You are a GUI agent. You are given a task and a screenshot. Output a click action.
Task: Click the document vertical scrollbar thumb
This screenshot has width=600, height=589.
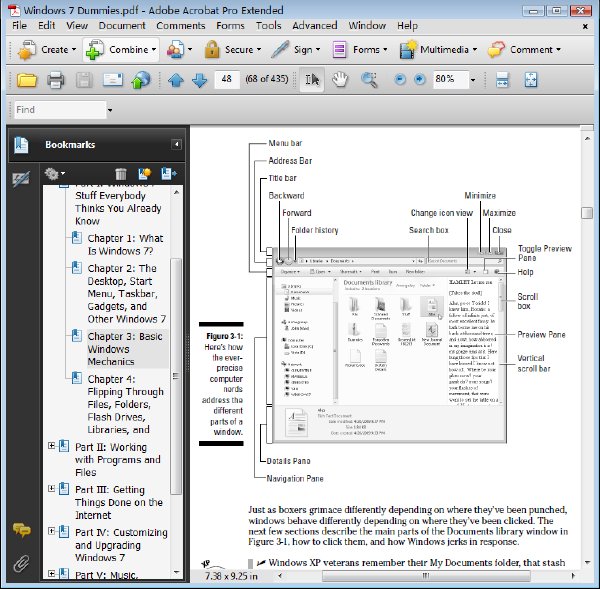coord(587,213)
